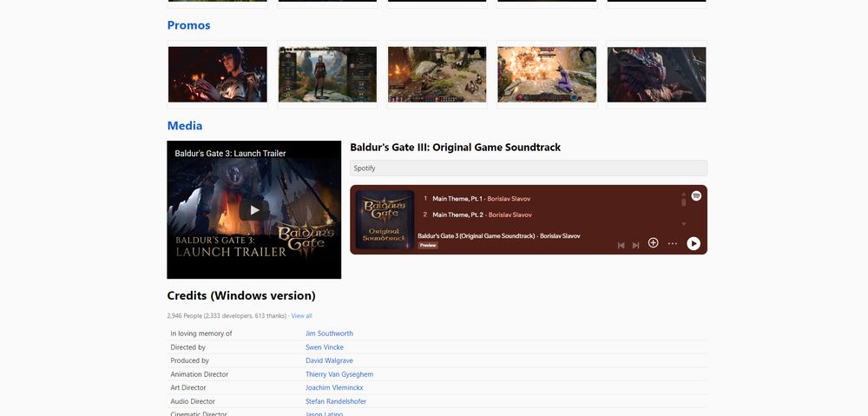This screenshot has width=868, height=416.
Task: Skip to previous track in the Spotify player
Action: [621, 245]
